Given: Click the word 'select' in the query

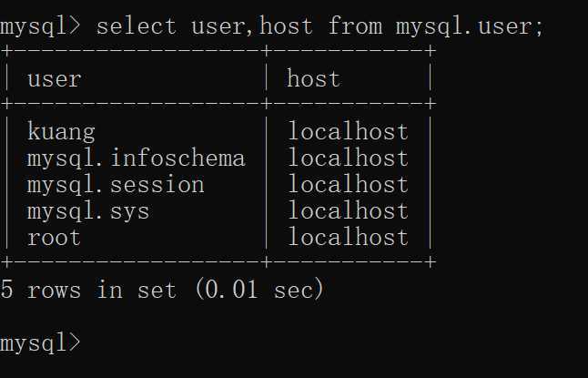Looking at the screenshot, I should (137, 26).
